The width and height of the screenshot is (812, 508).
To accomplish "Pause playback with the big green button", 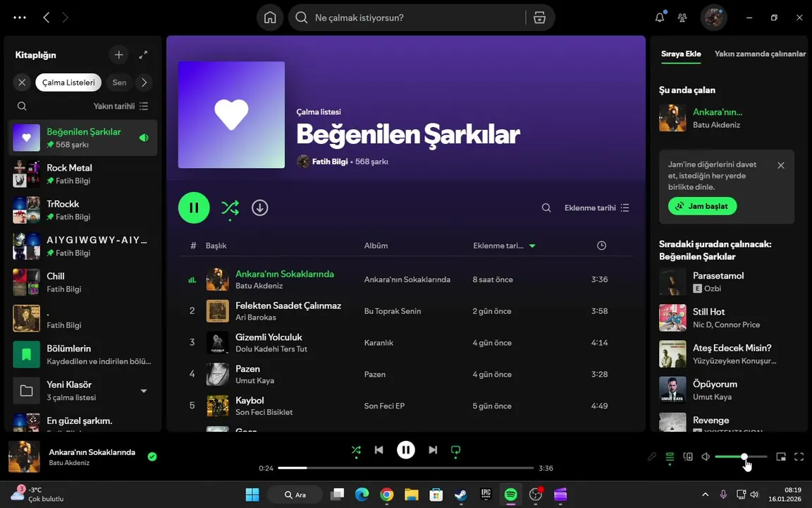I will pyautogui.click(x=194, y=208).
